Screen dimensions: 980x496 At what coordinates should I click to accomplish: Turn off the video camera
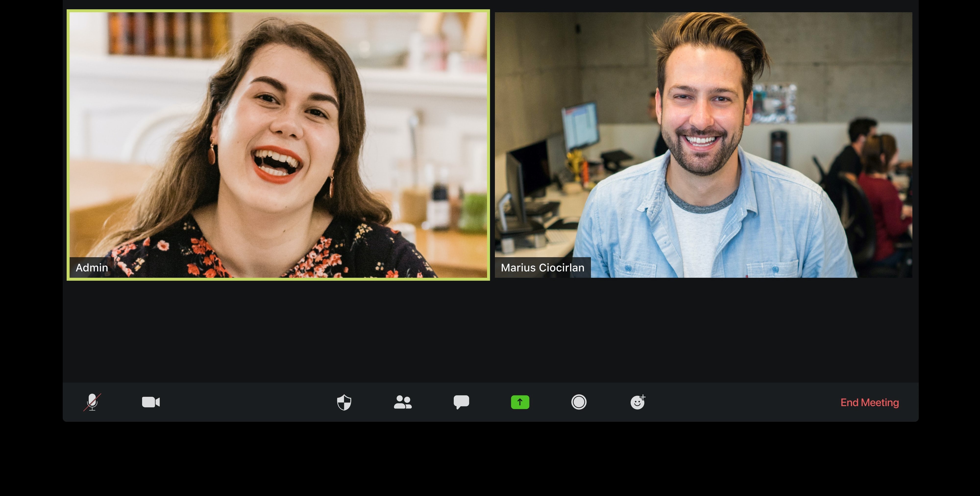(151, 402)
